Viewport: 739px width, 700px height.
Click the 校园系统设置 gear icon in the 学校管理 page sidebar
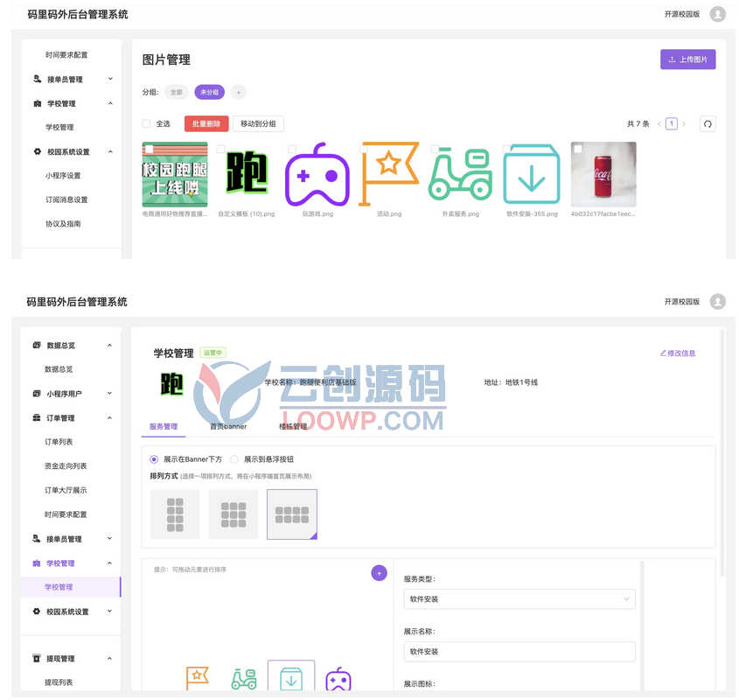[x=37, y=612]
